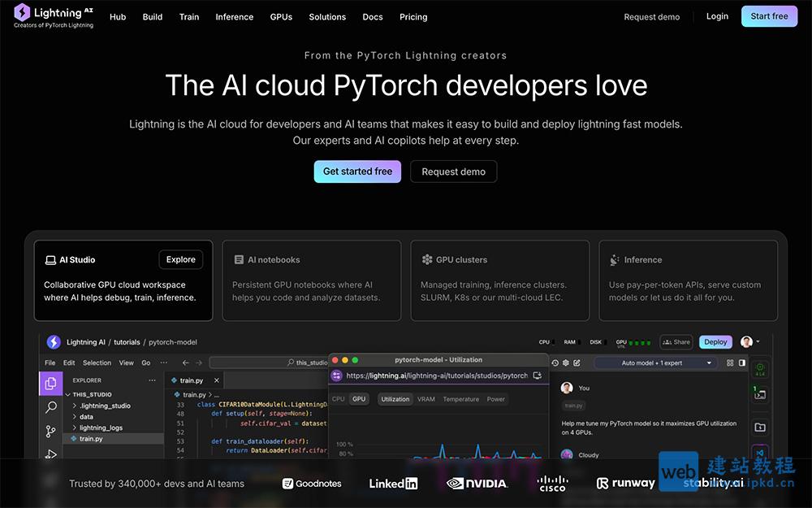This screenshot has height=508, width=812.
Task: Toggle the side panel layout icon
Action: pyautogui.click(x=741, y=363)
